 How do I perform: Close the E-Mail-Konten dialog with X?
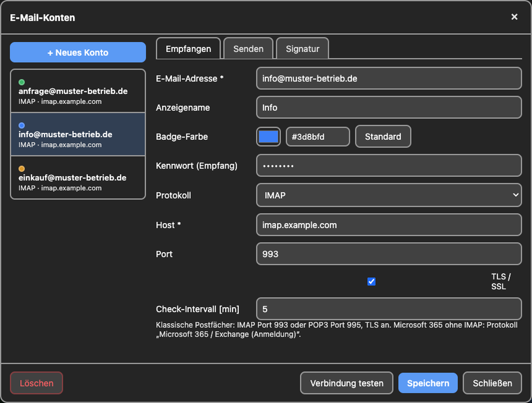click(x=514, y=17)
